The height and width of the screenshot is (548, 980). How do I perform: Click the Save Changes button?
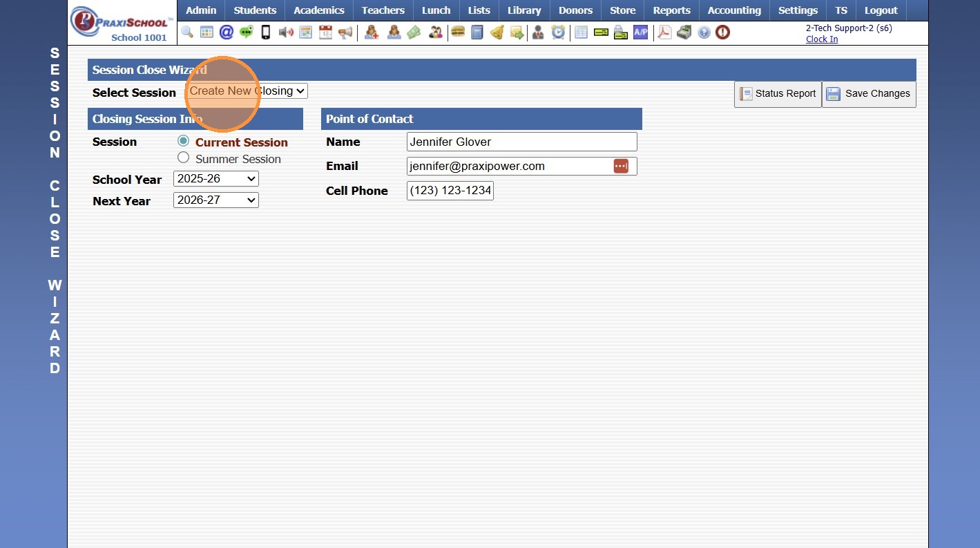click(869, 94)
